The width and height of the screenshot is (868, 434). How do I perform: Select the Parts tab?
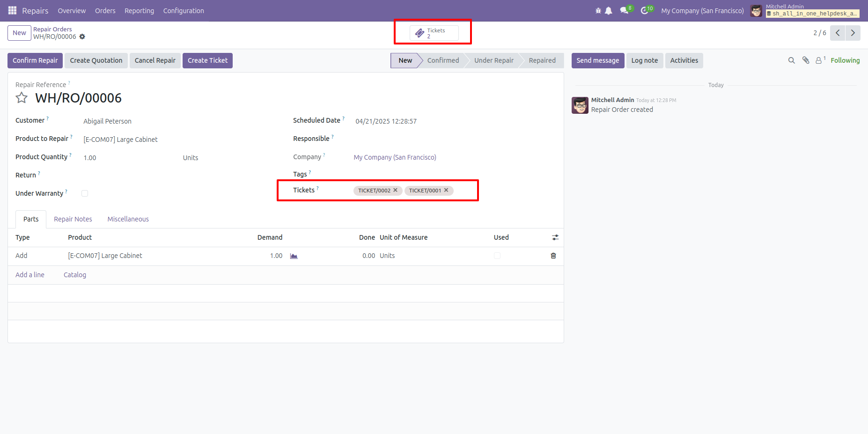pyautogui.click(x=31, y=219)
